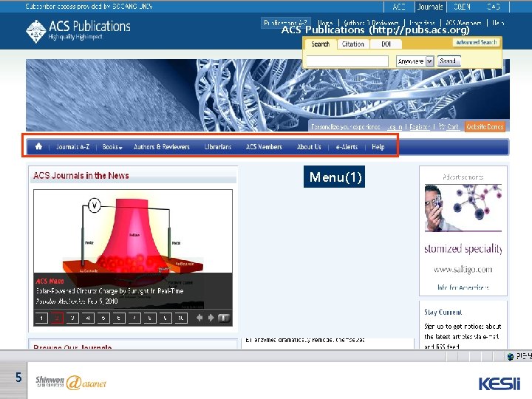Pause the news slideshow

(224, 318)
